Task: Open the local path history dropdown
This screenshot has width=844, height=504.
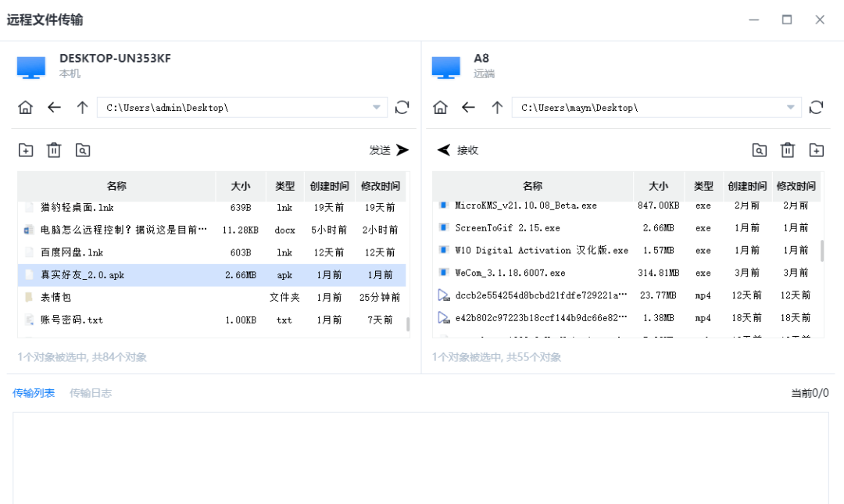Action: coord(376,107)
